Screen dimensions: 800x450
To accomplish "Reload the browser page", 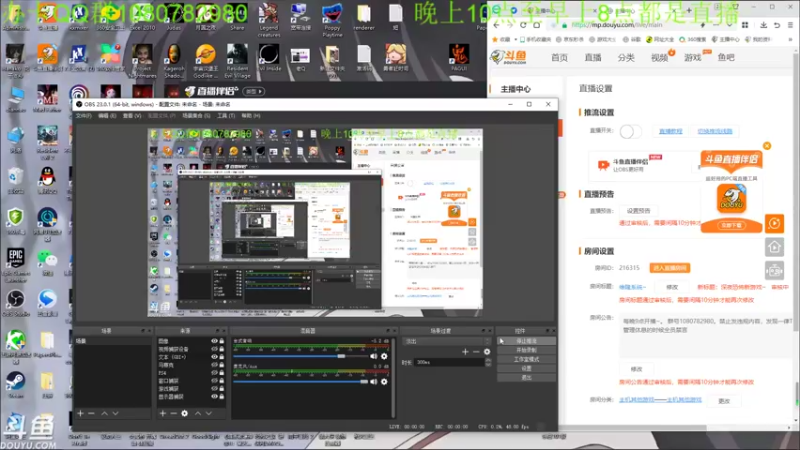I will point(523,24).
